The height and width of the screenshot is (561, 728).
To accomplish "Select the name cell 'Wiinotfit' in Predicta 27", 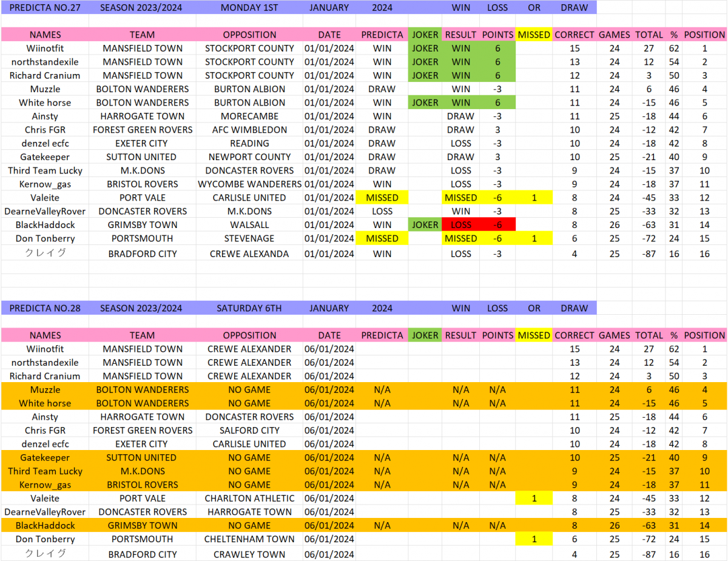I will pos(45,48).
